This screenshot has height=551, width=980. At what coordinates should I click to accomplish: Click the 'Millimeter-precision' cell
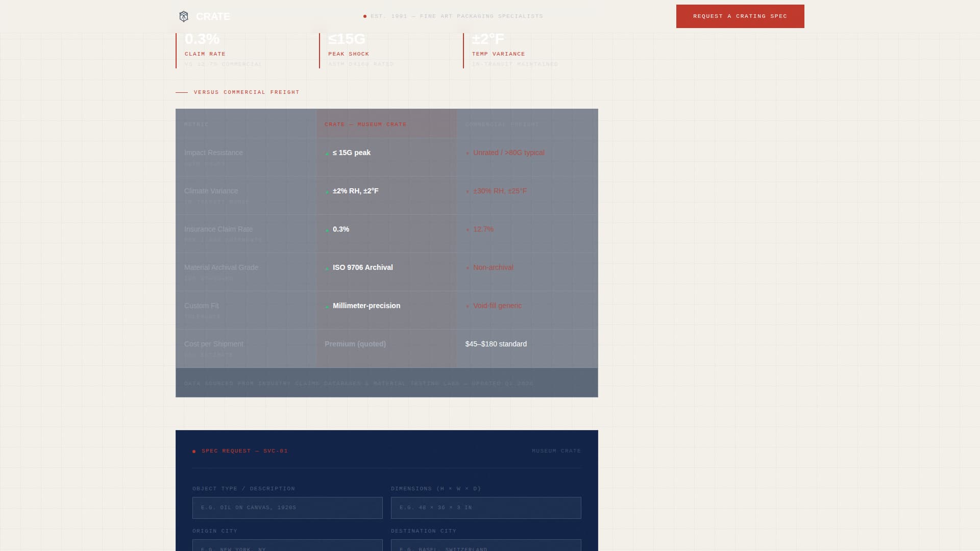coord(366,306)
